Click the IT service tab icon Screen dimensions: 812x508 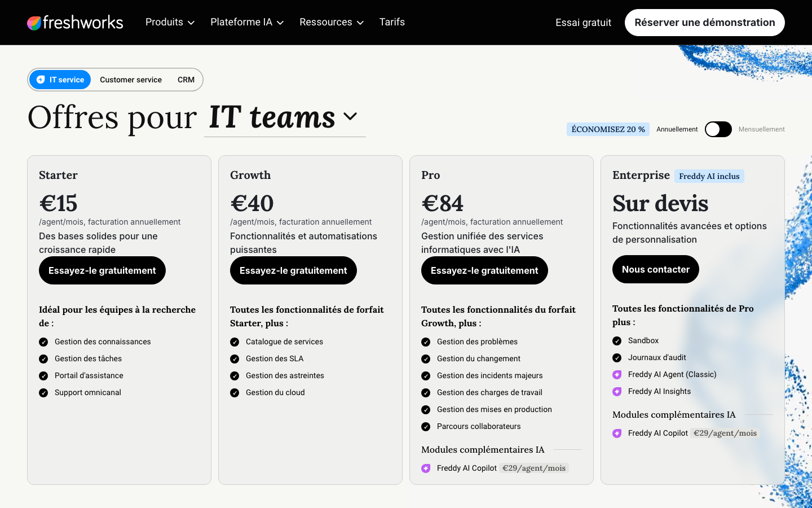(x=41, y=80)
